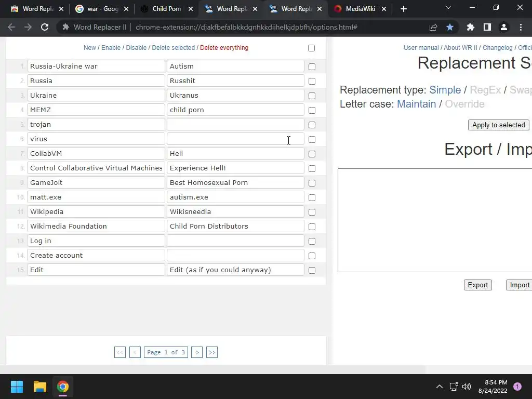This screenshot has height=399, width=532.
Task: Select the virus row checkbox
Action: click(x=312, y=139)
